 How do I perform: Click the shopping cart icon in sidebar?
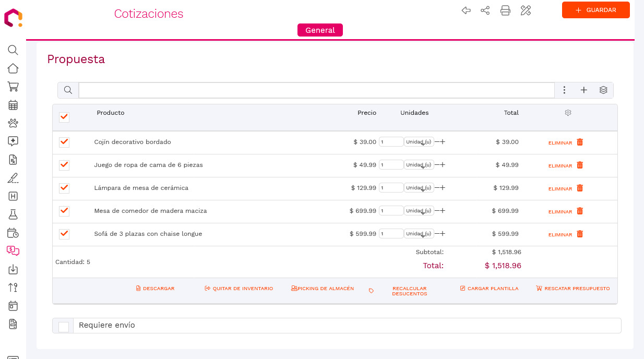click(x=13, y=87)
